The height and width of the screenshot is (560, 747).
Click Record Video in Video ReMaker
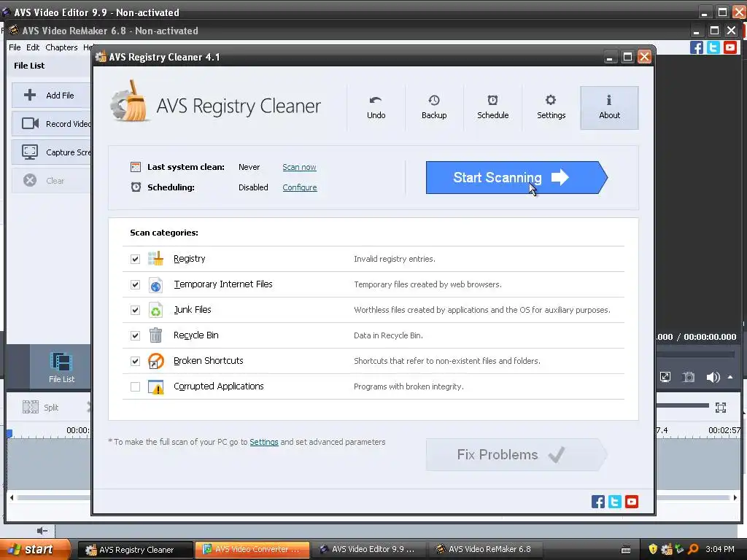pos(52,124)
